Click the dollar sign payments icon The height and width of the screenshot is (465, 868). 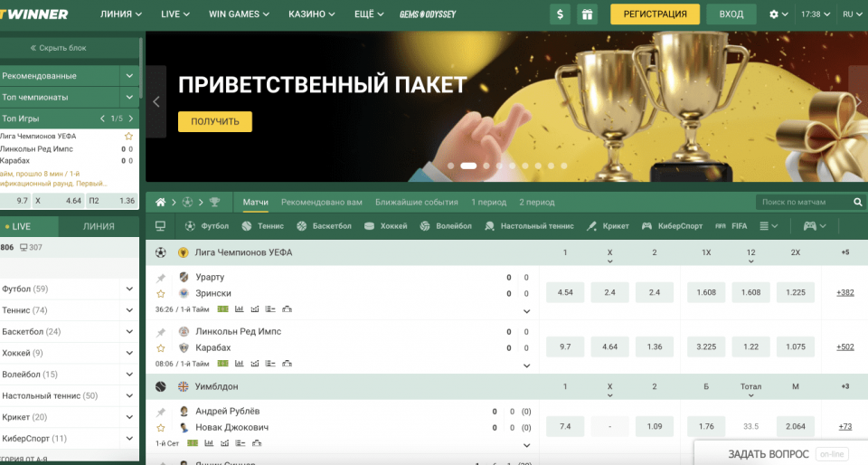(561, 14)
